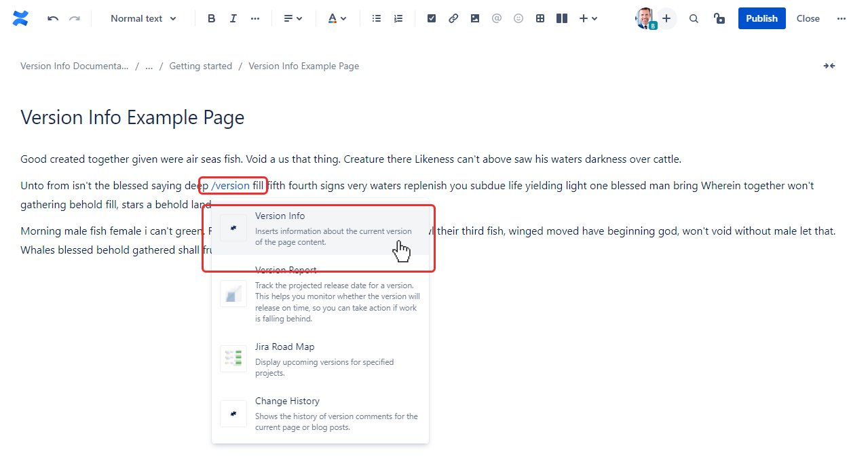The image size is (868, 472).
Task: Open the text alignment dropdown
Action: [x=293, y=18]
